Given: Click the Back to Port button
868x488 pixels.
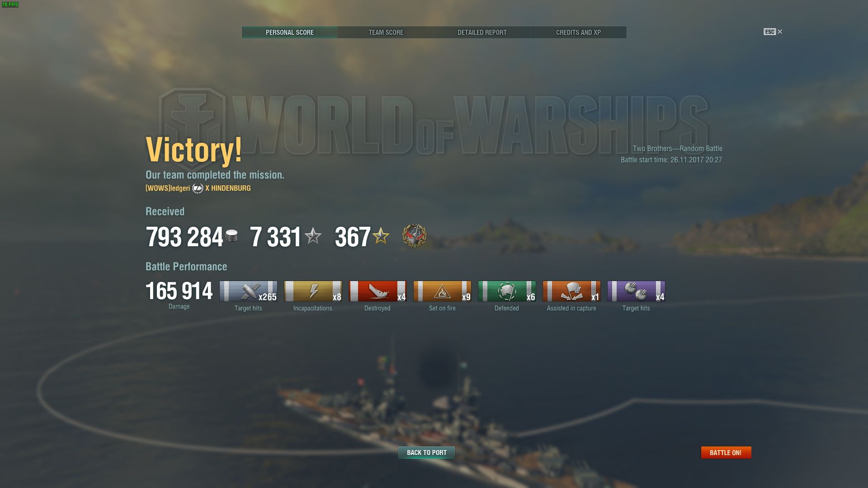Looking at the screenshot, I should tap(426, 452).
